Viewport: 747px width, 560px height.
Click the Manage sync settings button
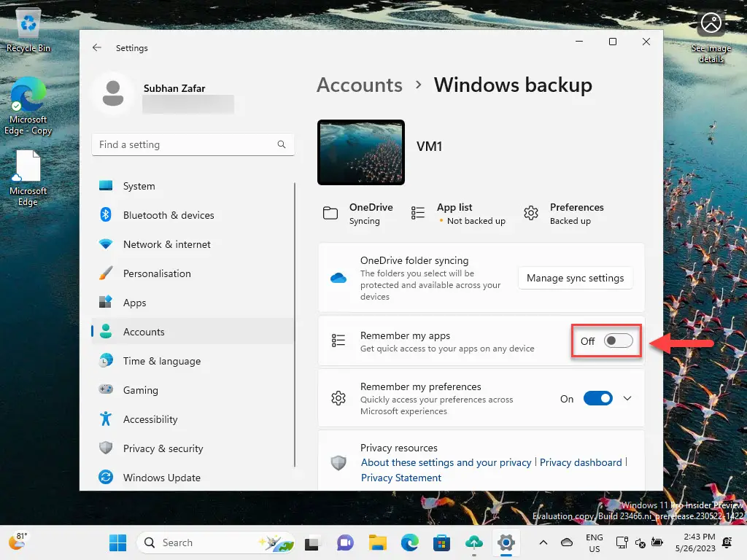575,278
